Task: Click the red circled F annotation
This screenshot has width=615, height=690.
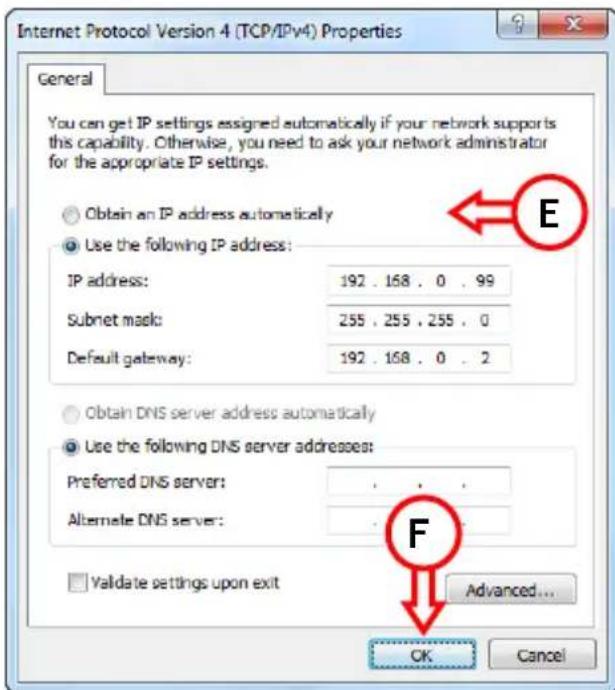Action: pyautogui.click(x=423, y=532)
